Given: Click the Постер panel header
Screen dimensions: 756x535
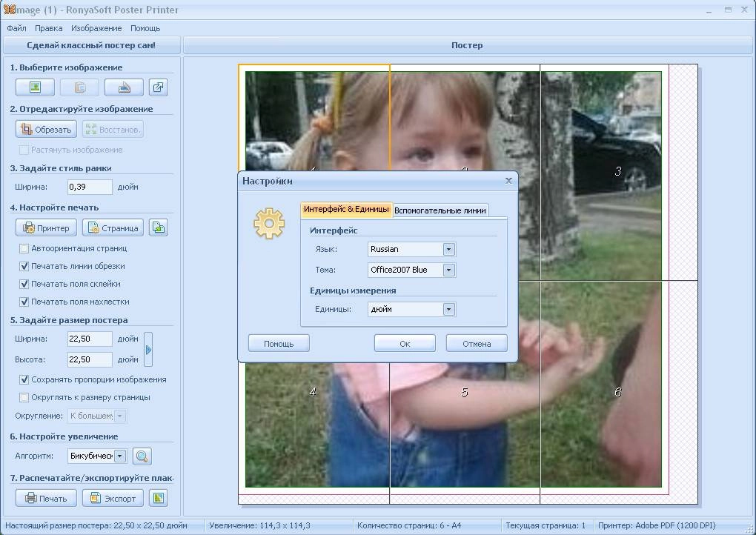Looking at the screenshot, I should [467, 45].
